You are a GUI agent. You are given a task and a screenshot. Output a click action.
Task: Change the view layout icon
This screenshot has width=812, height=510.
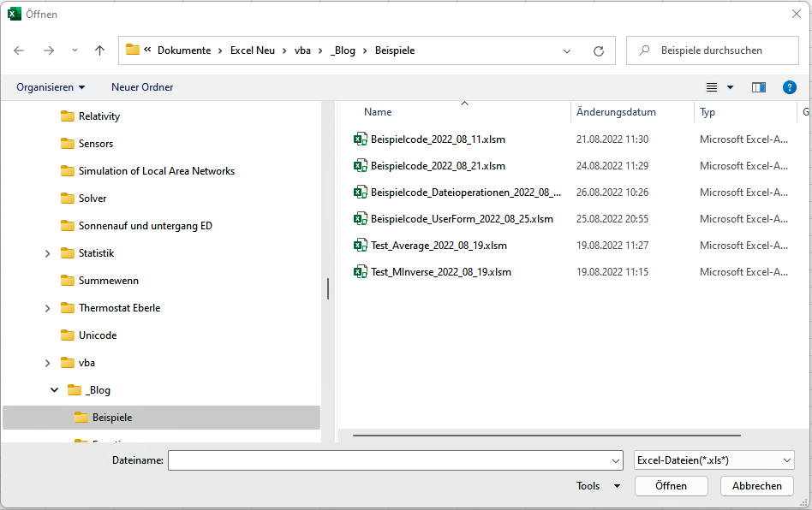click(x=712, y=87)
